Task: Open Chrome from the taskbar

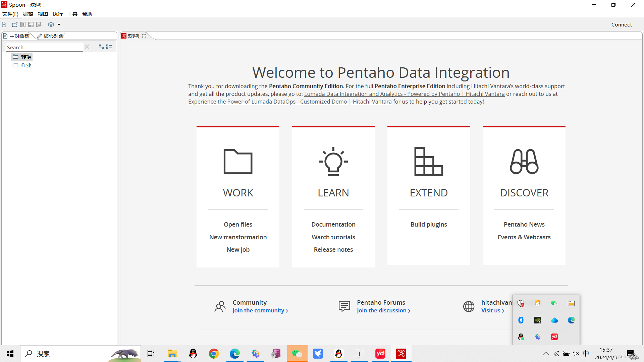Action: pos(214,354)
